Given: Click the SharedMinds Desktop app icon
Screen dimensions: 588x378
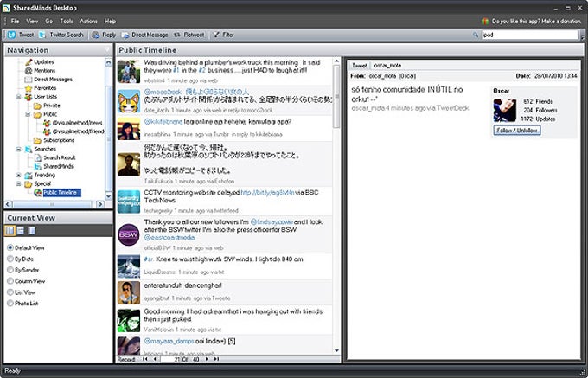Looking at the screenshot, I should pyautogui.click(x=6, y=8).
